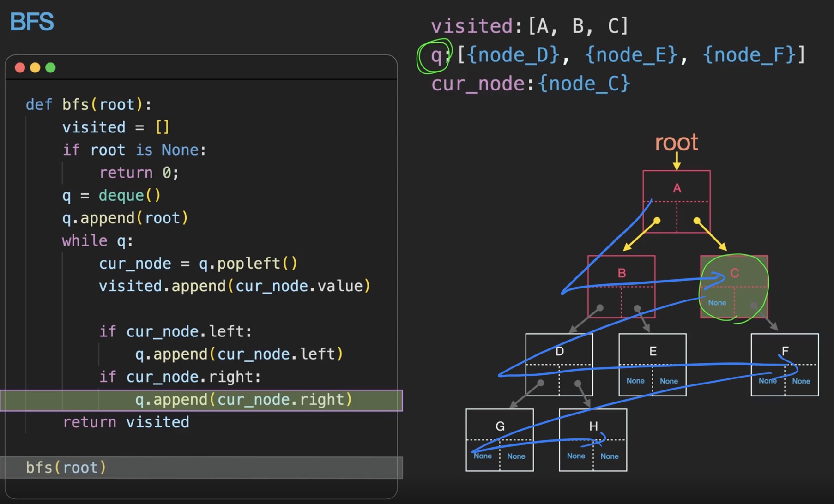Select root node A in the tree

coord(677,188)
